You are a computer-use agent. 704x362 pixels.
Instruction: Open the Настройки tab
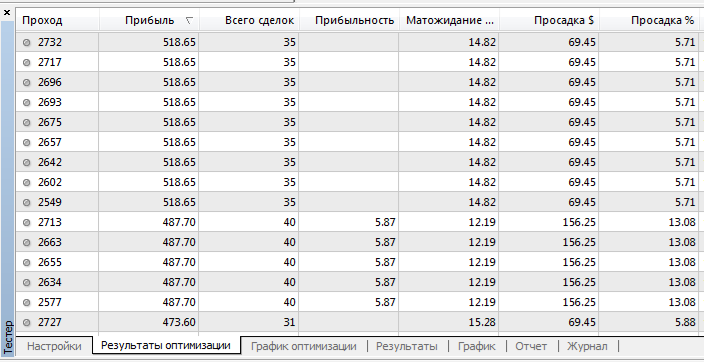coord(54,346)
